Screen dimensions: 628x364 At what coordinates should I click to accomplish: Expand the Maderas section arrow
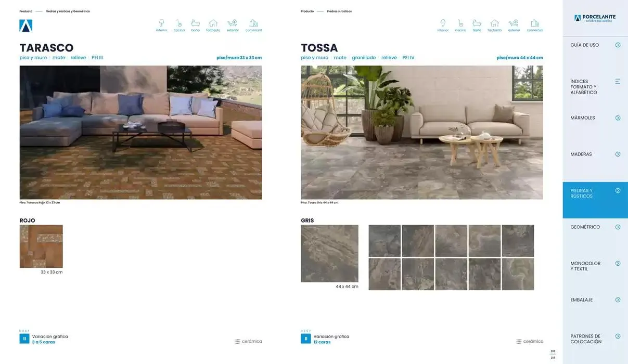pyautogui.click(x=618, y=154)
